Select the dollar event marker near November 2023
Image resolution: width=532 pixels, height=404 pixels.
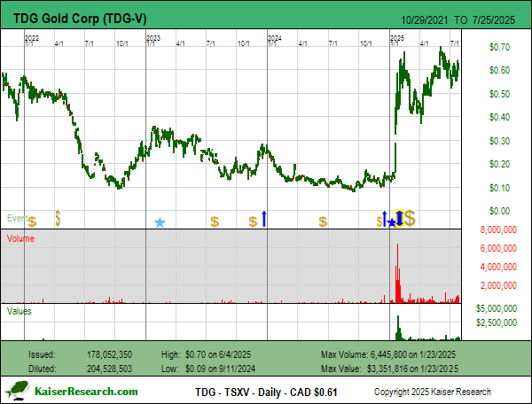pyautogui.click(x=253, y=221)
